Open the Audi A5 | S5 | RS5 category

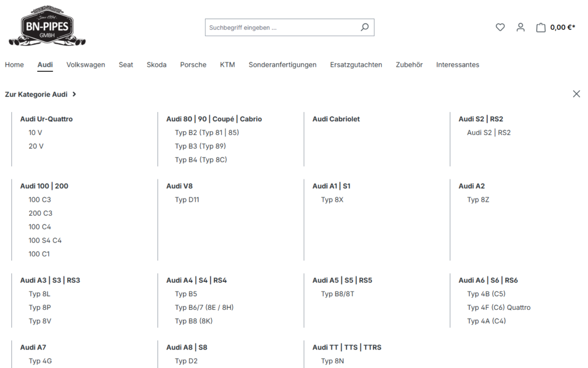click(342, 280)
